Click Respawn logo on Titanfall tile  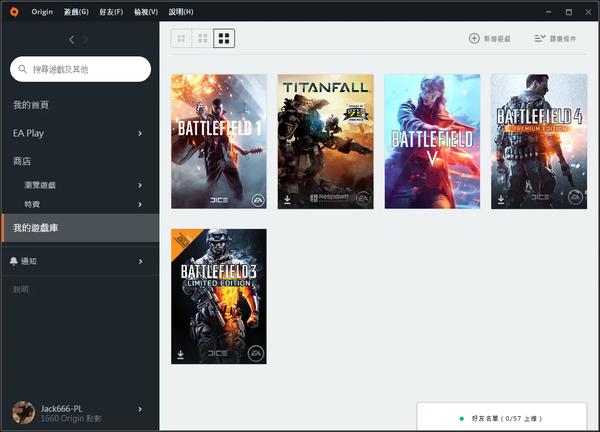pos(329,197)
